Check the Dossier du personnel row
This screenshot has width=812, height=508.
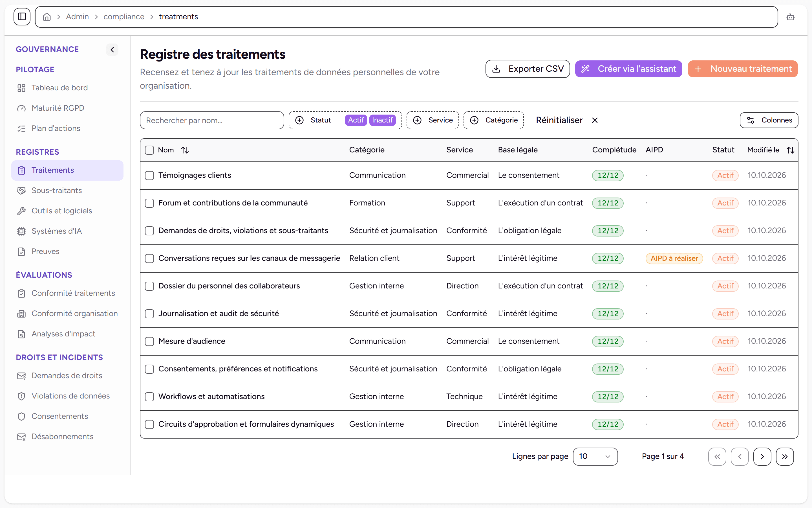point(149,286)
